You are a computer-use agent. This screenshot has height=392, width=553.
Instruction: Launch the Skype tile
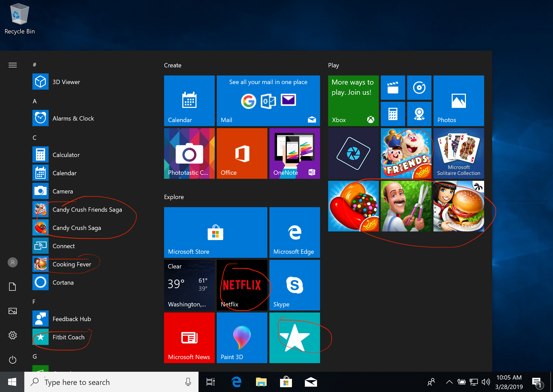pos(294,285)
